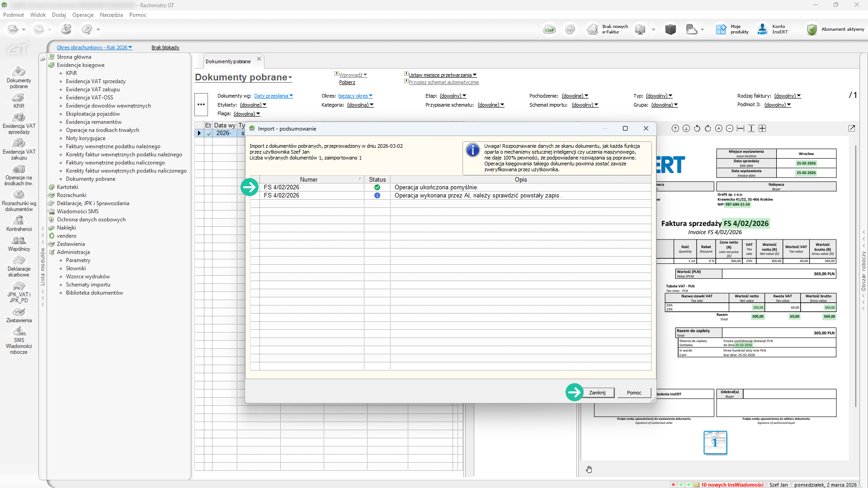Click the Numer column header
Viewport: 868px width, 488px height.
(x=309, y=179)
